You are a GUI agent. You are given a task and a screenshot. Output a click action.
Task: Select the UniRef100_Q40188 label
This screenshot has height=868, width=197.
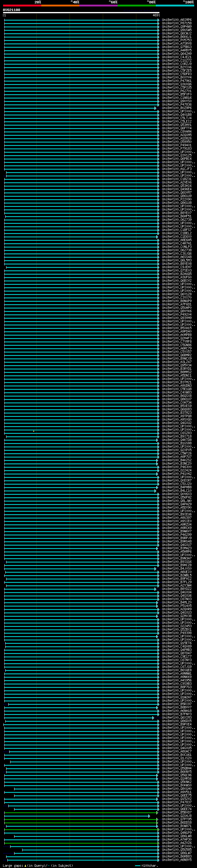point(177,115)
